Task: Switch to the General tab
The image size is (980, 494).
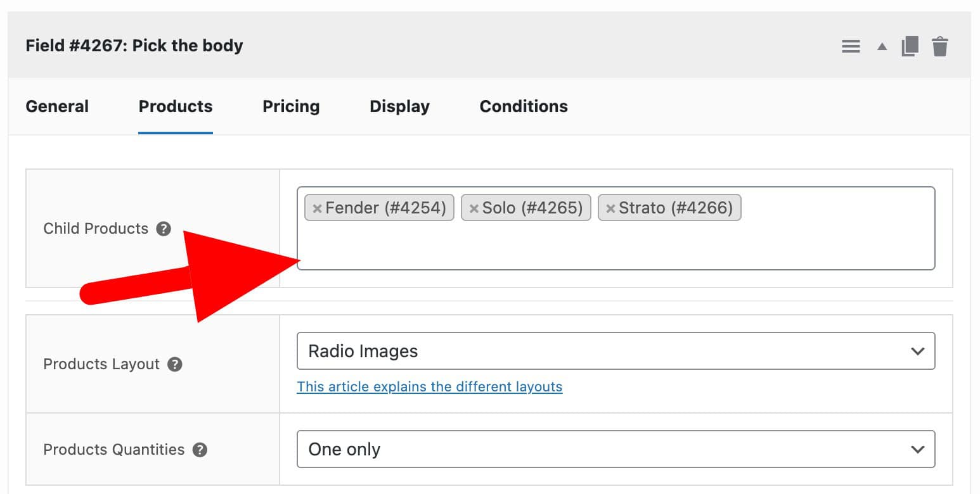Action: point(56,106)
